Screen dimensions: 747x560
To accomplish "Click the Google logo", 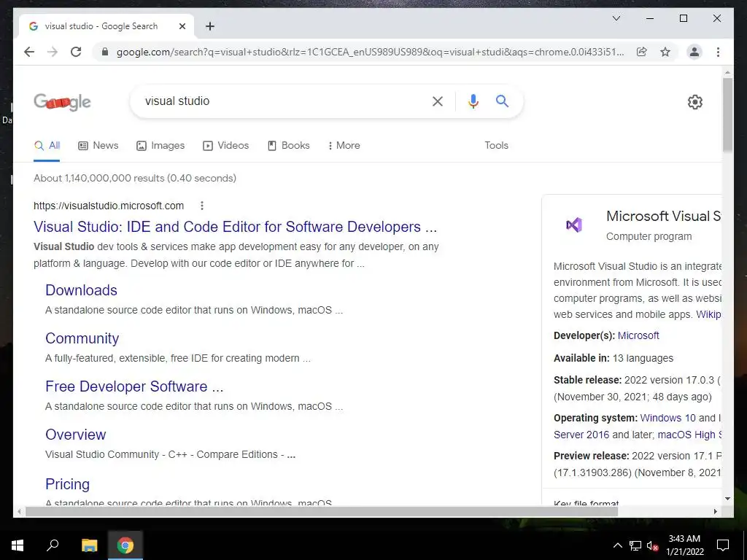I will pyautogui.click(x=63, y=102).
